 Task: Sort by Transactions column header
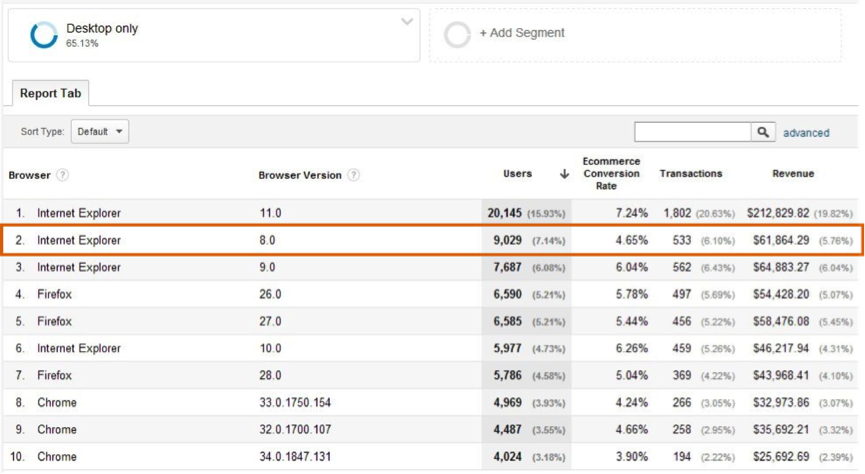pos(691,174)
